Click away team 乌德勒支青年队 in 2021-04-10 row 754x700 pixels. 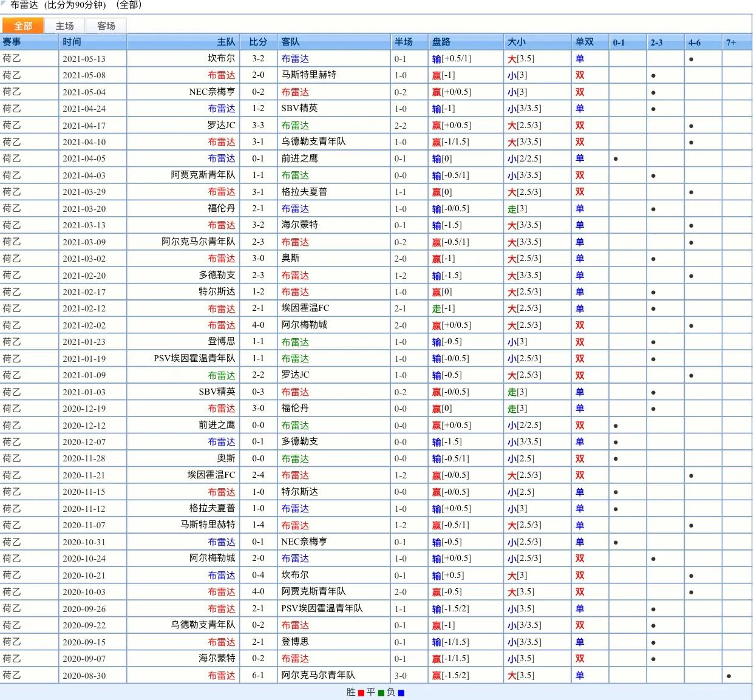[x=313, y=142]
